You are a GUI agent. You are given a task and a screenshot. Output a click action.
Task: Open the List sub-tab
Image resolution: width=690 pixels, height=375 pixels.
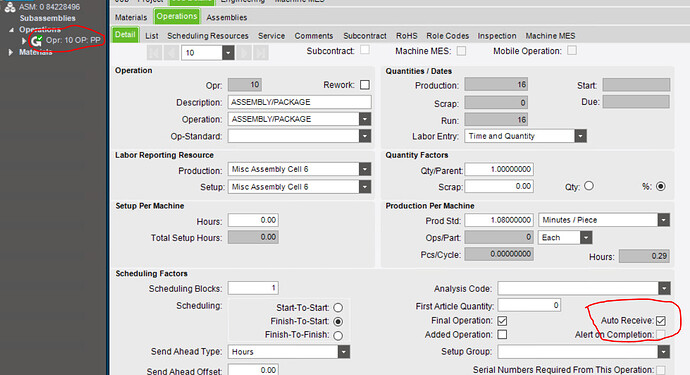pos(152,36)
